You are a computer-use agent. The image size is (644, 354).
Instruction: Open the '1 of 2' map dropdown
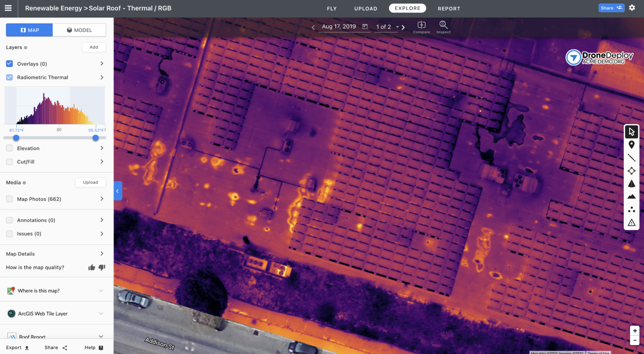coord(387,27)
